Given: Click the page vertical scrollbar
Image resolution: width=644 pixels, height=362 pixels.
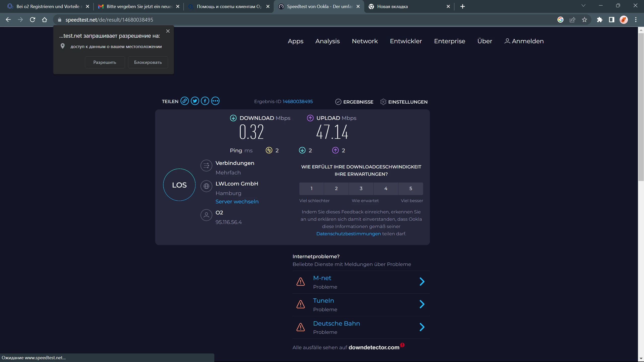Looking at the screenshot, I should (x=641, y=106).
